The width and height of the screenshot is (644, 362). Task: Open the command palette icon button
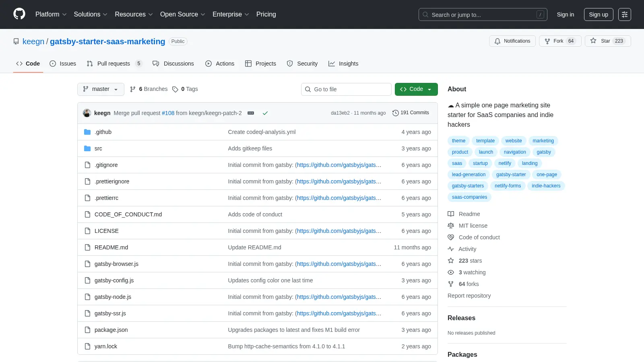coord(625,14)
